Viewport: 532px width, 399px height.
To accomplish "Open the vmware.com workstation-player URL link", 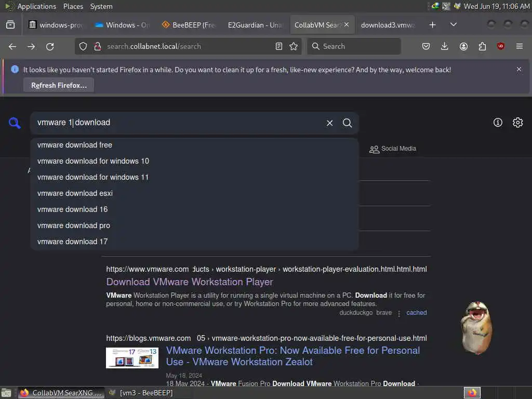I will tap(267, 270).
